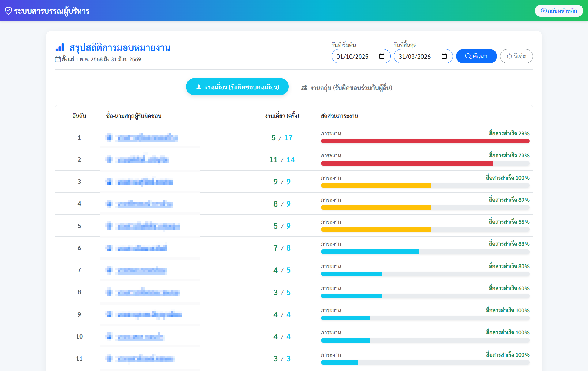The height and width of the screenshot is (371, 588).
Task: Select the งานเดี่ยว single-task tab
Action: (x=237, y=87)
